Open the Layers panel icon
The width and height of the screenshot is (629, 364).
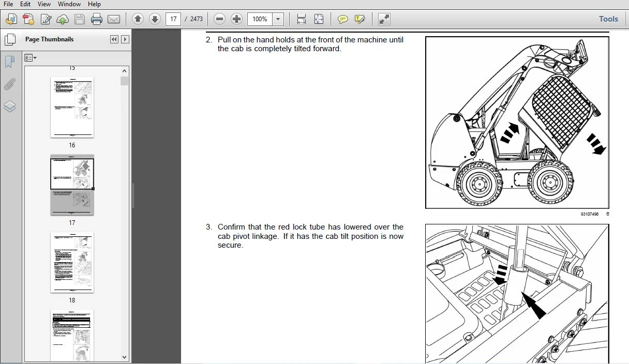(x=10, y=107)
